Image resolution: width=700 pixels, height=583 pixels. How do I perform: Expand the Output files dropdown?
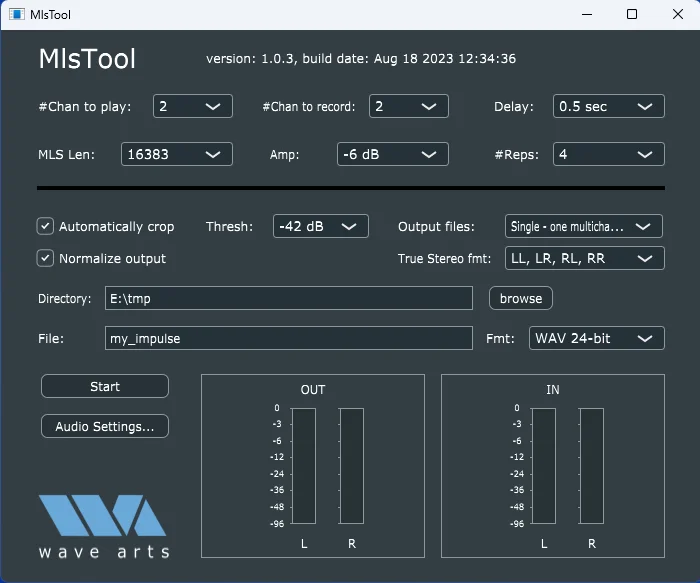pos(583,226)
